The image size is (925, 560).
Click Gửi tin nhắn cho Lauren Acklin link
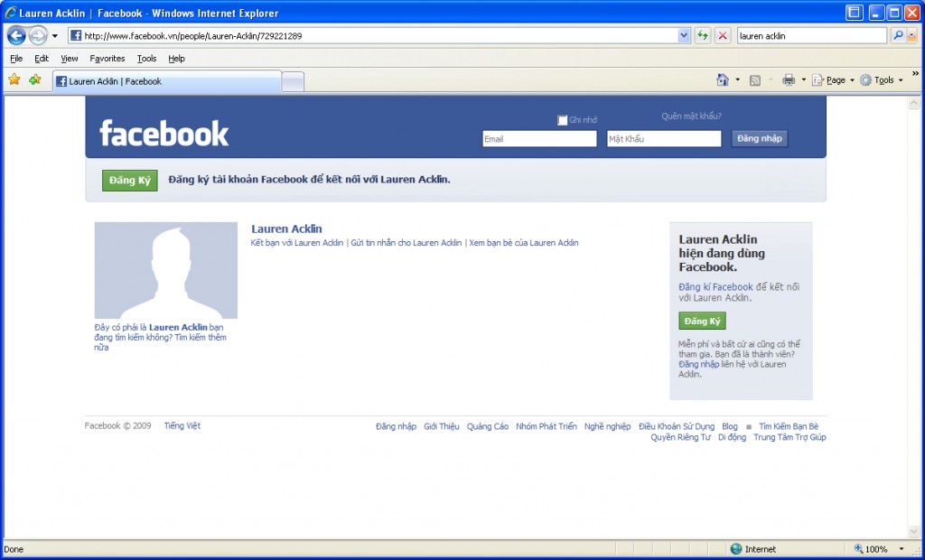tap(406, 243)
